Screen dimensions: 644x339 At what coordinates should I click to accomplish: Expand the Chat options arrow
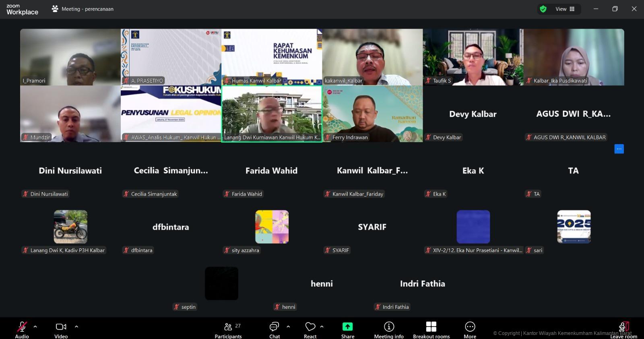pos(288,327)
